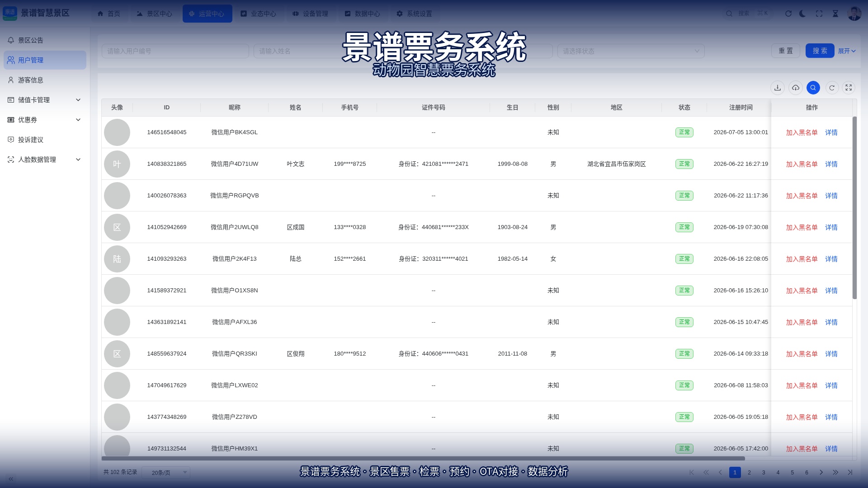Open 详情 for 微信用户O1XS8N
Image resolution: width=868 pixels, height=488 pixels.
coord(831,291)
